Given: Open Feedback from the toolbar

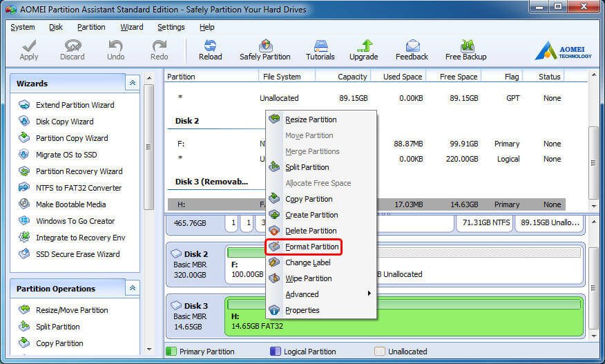Looking at the screenshot, I should click(412, 50).
